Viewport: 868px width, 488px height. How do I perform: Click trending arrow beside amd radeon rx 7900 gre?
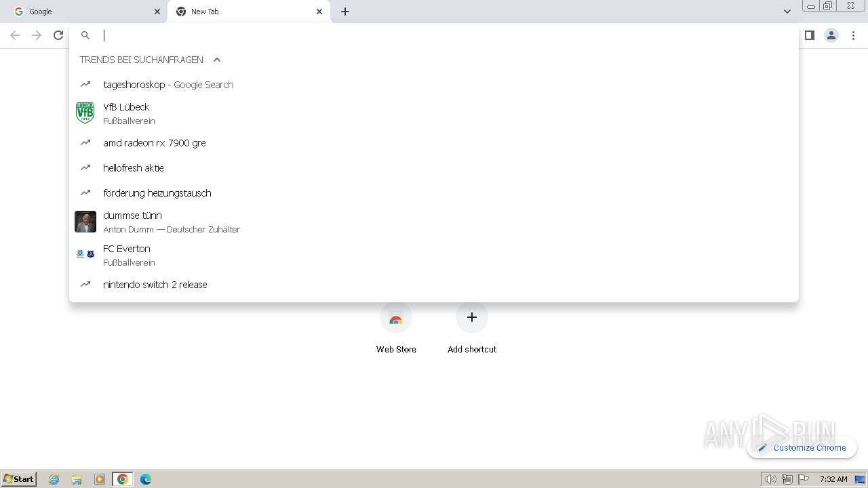85,142
